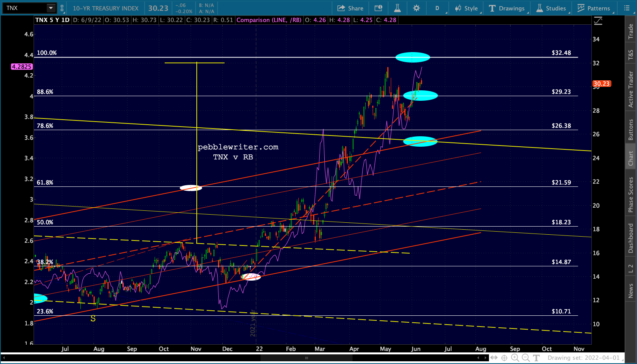Toggle the line chart icon above price axis

[598, 21]
